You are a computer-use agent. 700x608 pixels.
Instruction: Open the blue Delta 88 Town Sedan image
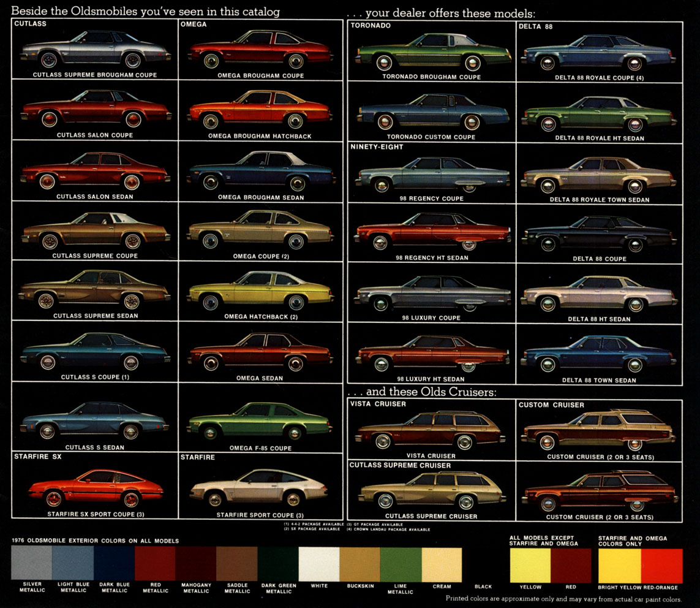[599, 354]
